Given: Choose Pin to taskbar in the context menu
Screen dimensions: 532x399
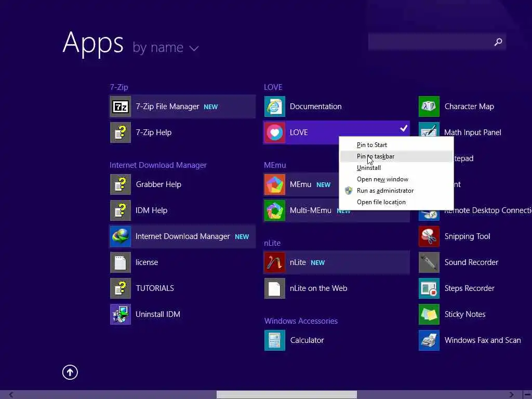Looking at the screenshot, I should [396, 156].
